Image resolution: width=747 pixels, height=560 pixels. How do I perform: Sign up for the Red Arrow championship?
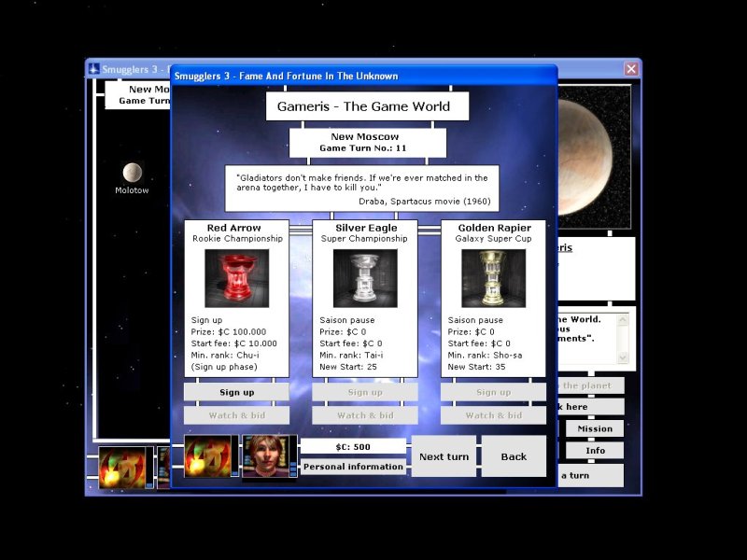click(236, 392)
